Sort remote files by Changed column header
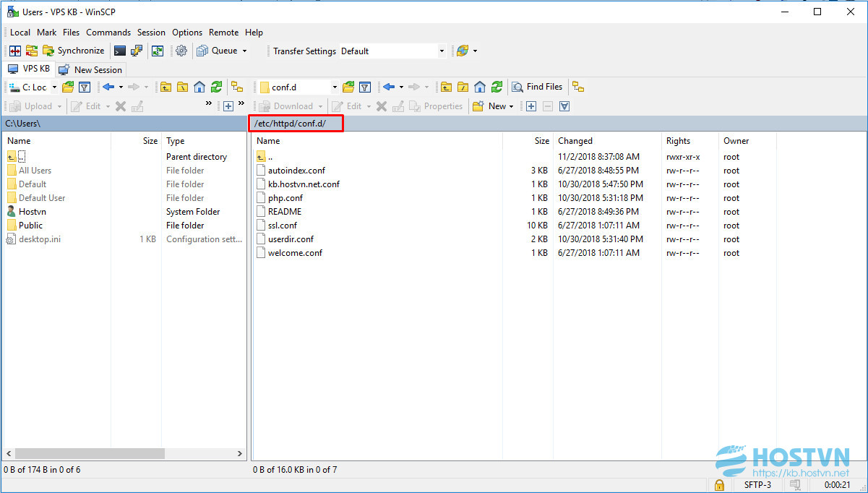Image resolution: width=868 pixels, height=493 pixels. click(x=608, y=141)
